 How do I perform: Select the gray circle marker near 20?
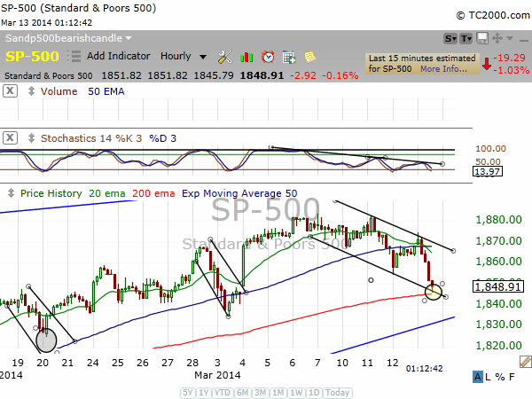[46, 340]
